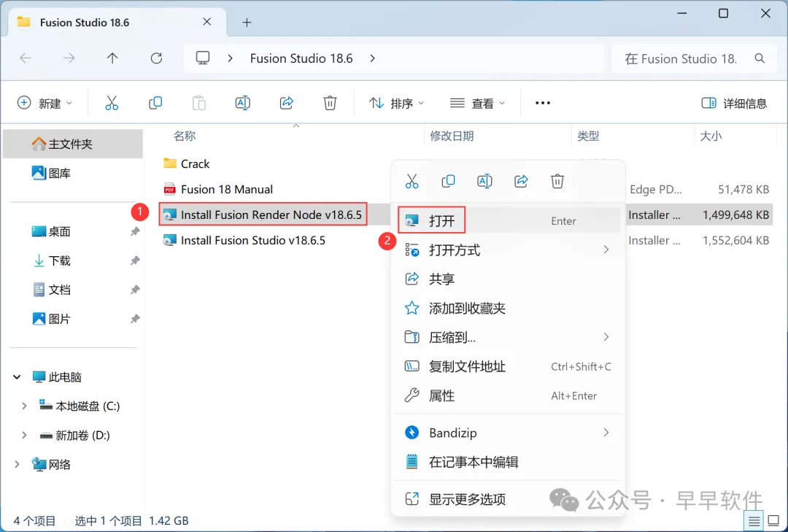Expand the 本地磁盘 (C:) node
Image resolution: width=788 pixels, height=532 pixels.
[x=23, y=406]
